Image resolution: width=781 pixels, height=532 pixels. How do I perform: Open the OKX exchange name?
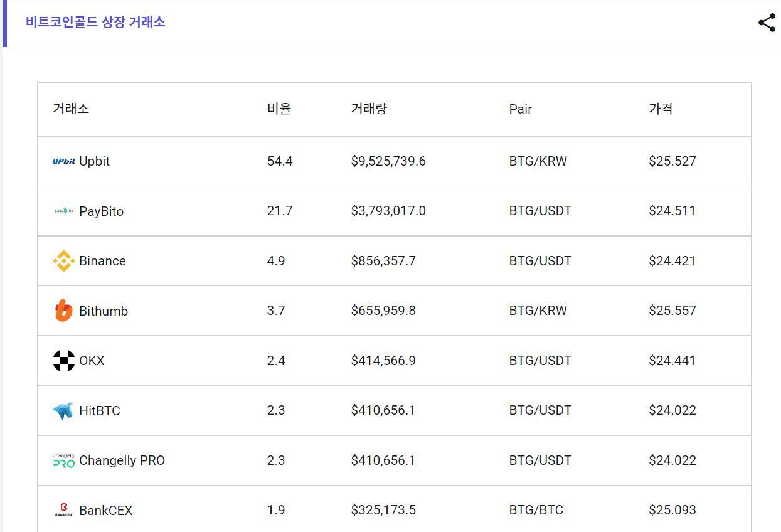92,361
